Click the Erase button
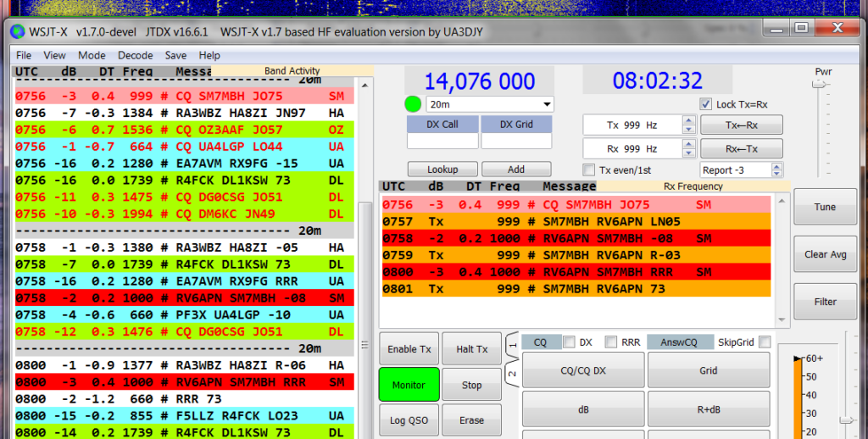Viewport: 868px width, 439px height. tap(471, 420)
